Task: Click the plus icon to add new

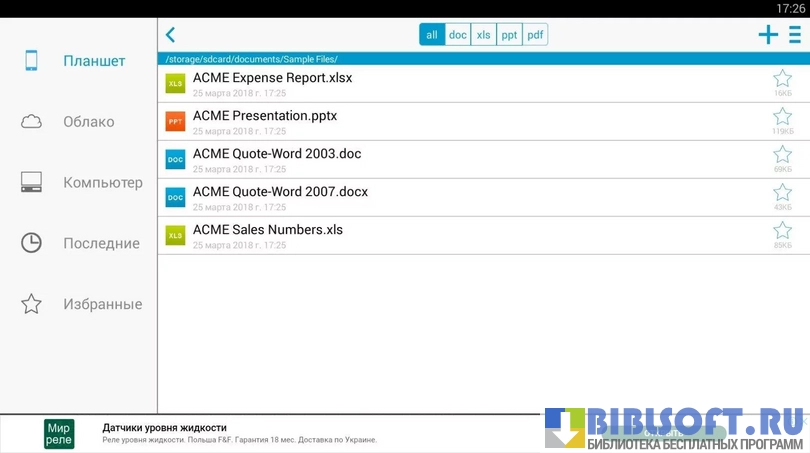Action: (768, 35)
